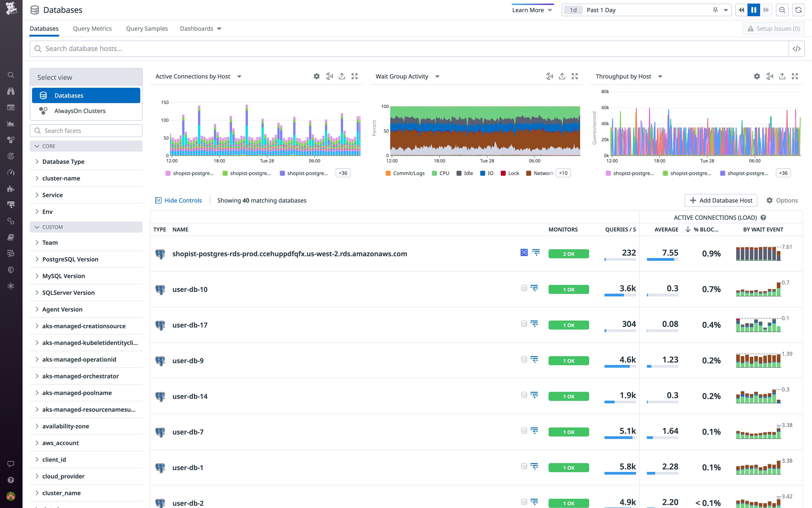Viewport: 812px width, 508px height.
Task: Open the search icon at sidebar top
Action: click(11, 75)
